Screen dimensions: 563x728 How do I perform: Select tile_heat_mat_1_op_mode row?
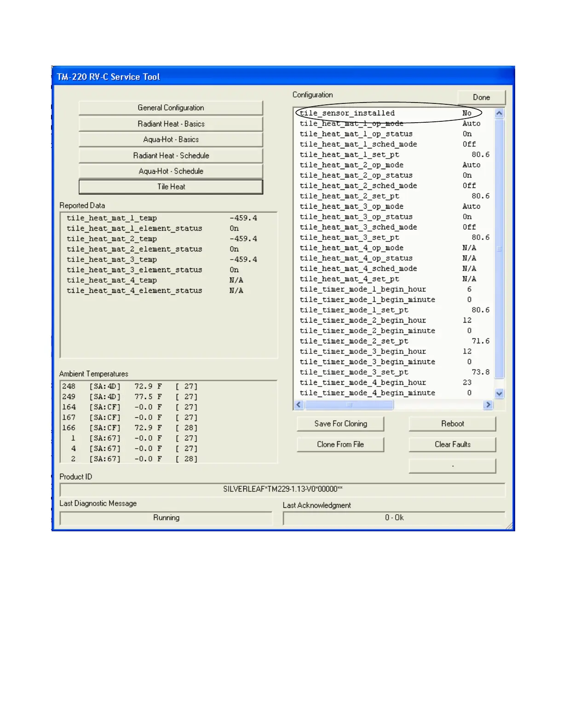pos(394,124)
